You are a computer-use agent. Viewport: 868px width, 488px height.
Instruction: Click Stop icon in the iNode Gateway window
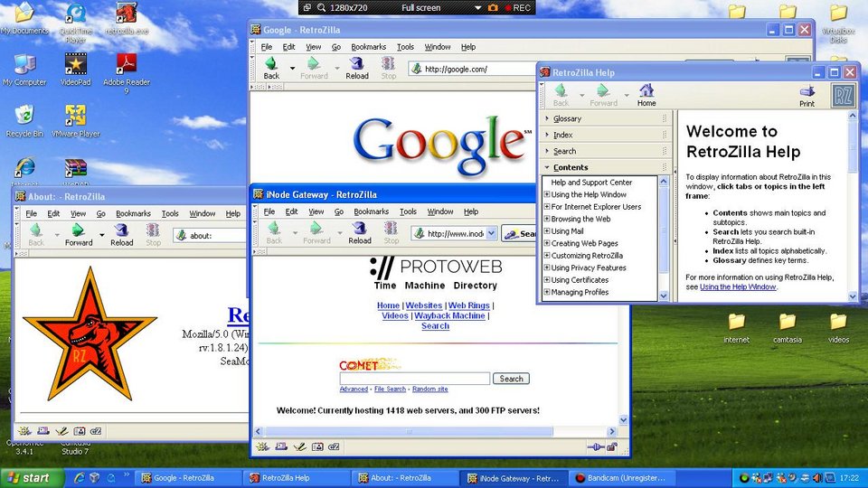tap(392, 233)
